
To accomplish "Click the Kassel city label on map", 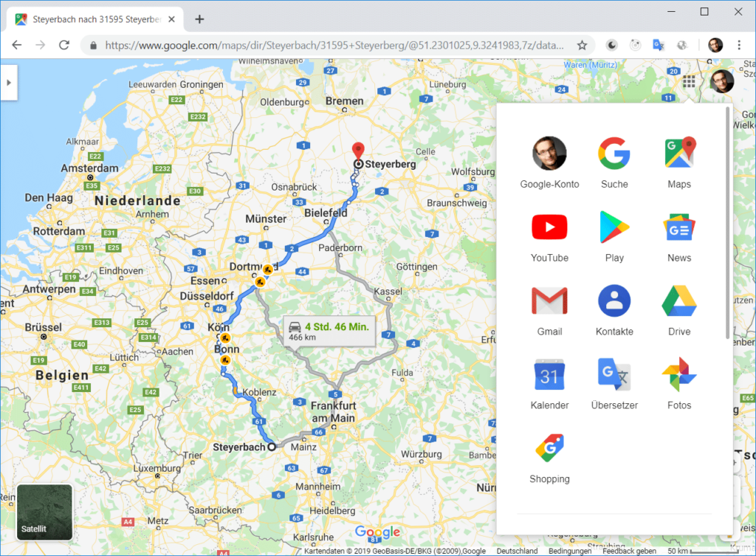I will coord(388,291).
